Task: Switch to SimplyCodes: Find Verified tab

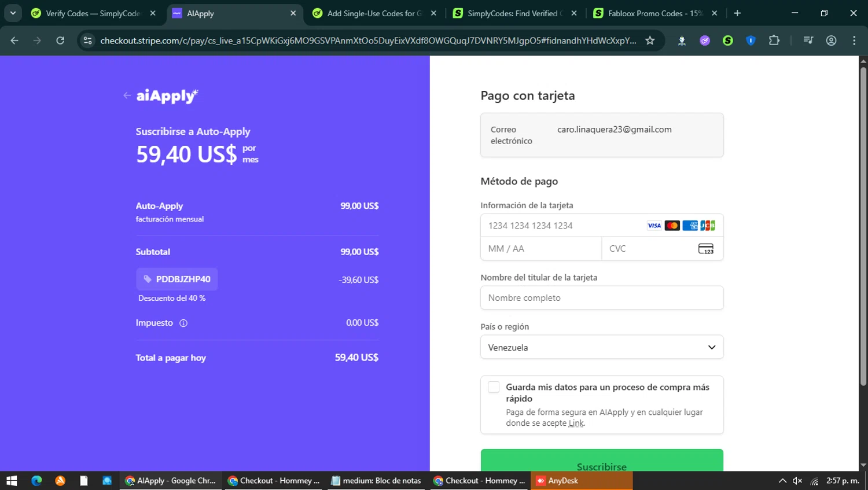Action: 514,13
